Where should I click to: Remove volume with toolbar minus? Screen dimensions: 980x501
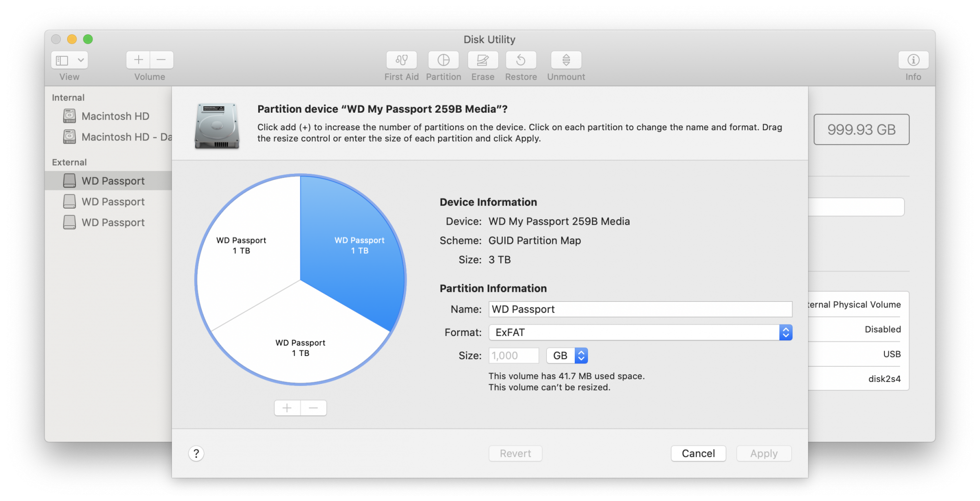[162, 60]
